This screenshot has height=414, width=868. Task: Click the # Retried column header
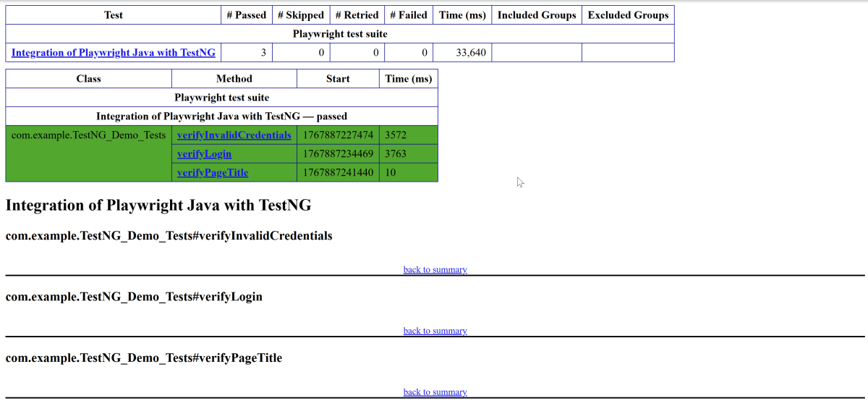pos(357,15)
